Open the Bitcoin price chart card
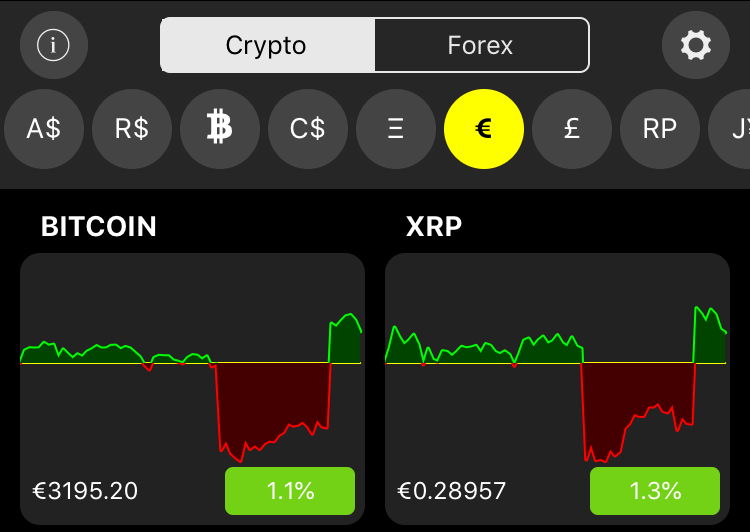The height and width of the screenshot is (532, 750). coord(192,388)
